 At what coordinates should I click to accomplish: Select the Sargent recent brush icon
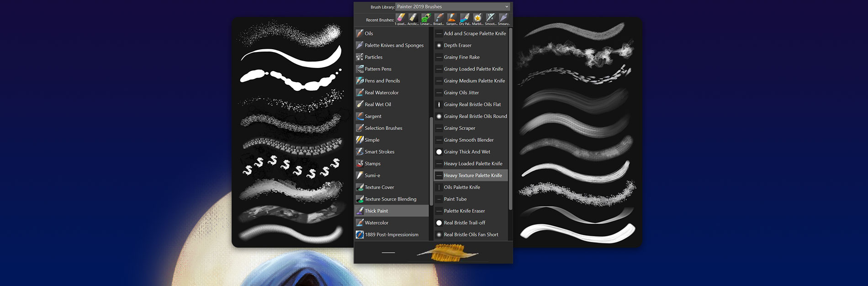(x=452, y=18)
